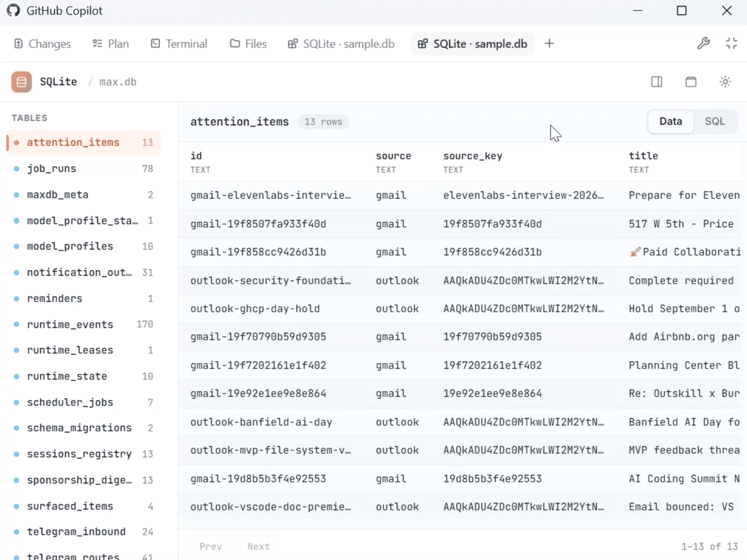Image resolution: width=747 pixels, height=560 pixels.
Task: Open the runtime_events table
Action: pyautogui.click(x=83, y=324)
